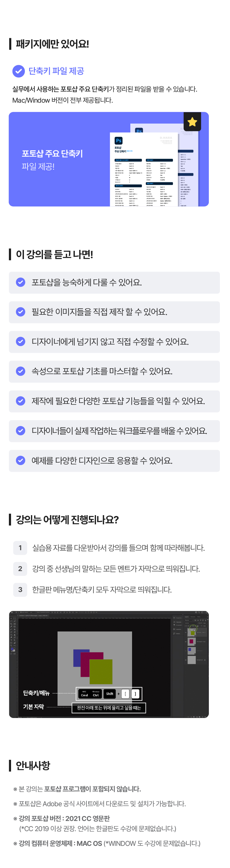The image size is (230, 868).
Task: Click the 포토샵 주요 단축키 banner text
Action: coord(52,154)
